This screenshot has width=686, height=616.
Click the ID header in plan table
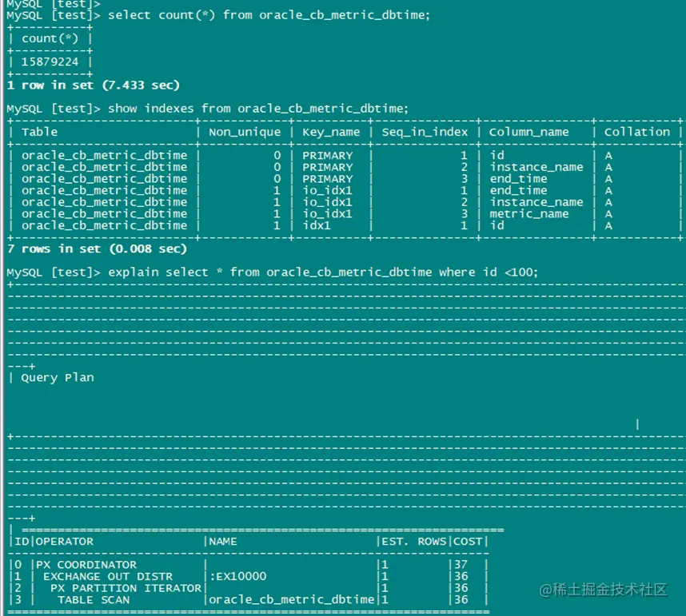point(22,542)
